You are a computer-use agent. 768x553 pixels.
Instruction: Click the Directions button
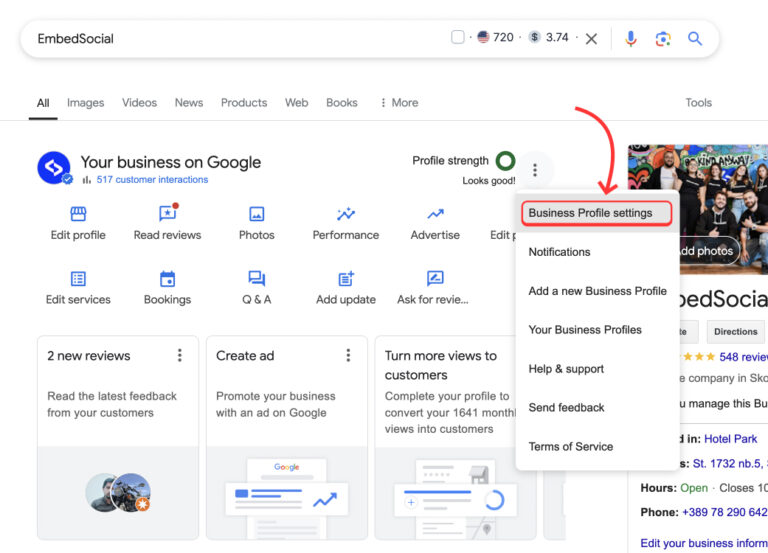pyautogui.click(x=736, y=332)
